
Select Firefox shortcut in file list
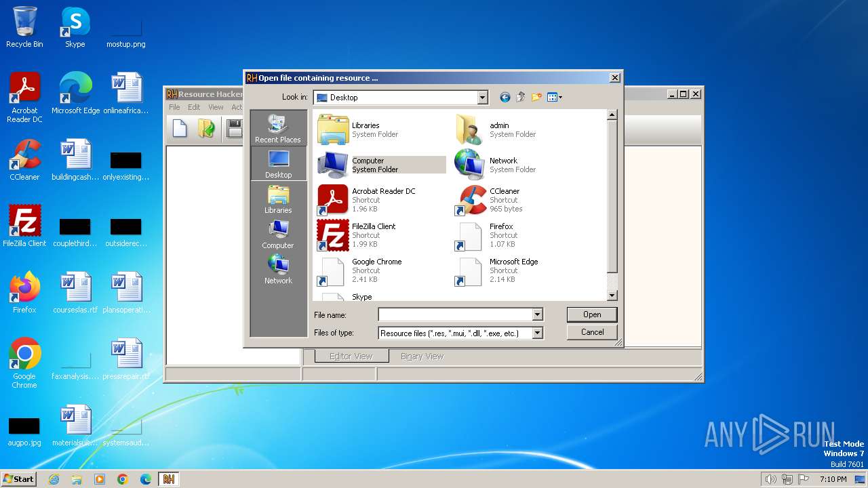coord(519,235)
